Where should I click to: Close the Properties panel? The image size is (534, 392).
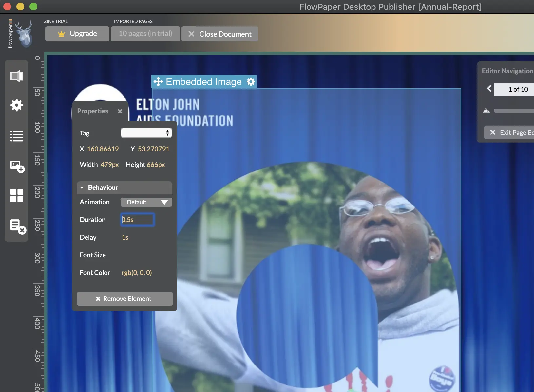point(120,111)
